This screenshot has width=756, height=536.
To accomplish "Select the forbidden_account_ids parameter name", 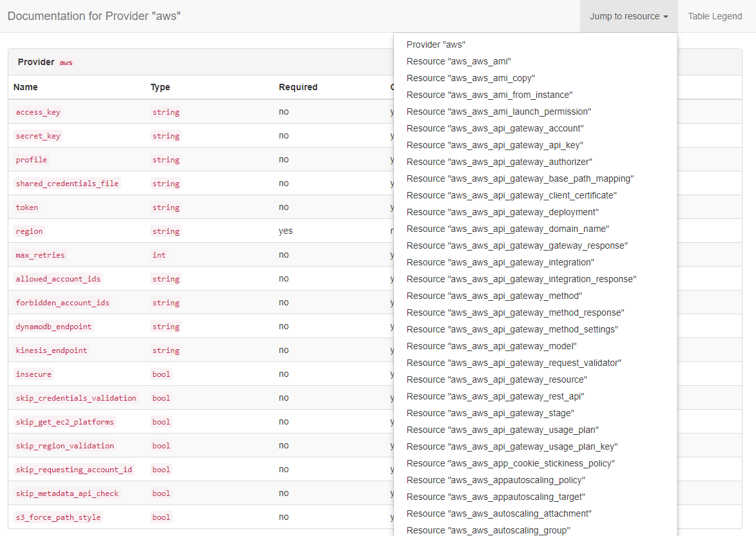I will pos(63,303).
